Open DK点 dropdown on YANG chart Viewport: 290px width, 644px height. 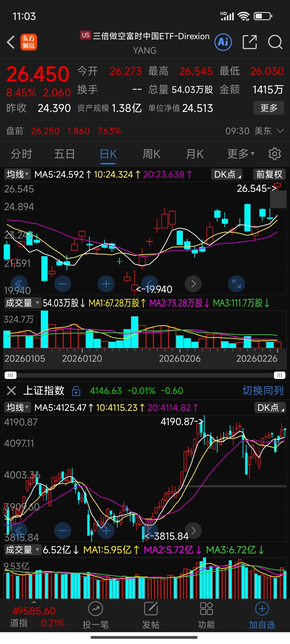227,174
